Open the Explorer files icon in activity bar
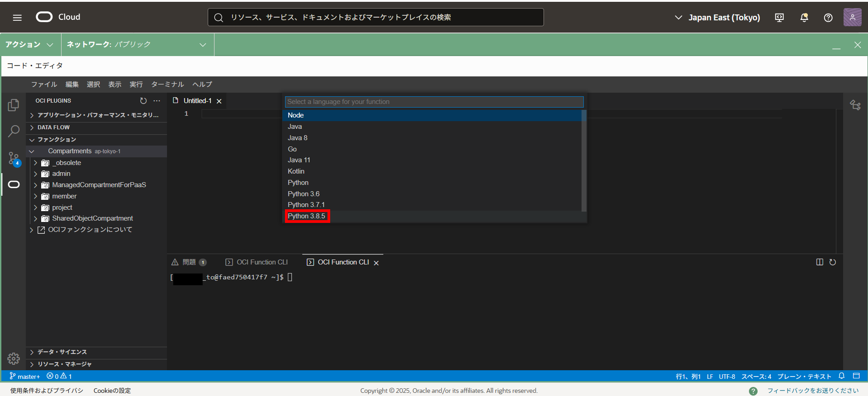 pos(14,105)
